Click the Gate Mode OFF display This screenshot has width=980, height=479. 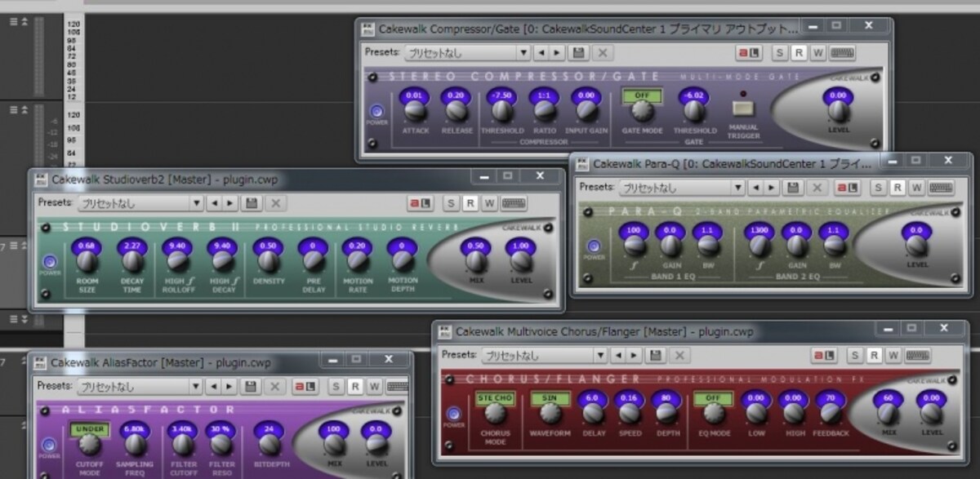point(643,95)
